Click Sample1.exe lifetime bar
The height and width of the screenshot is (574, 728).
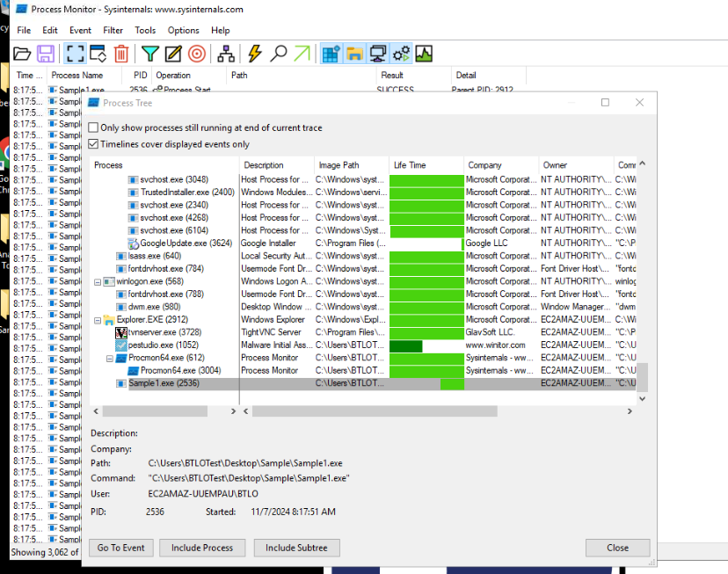[452, 384]
